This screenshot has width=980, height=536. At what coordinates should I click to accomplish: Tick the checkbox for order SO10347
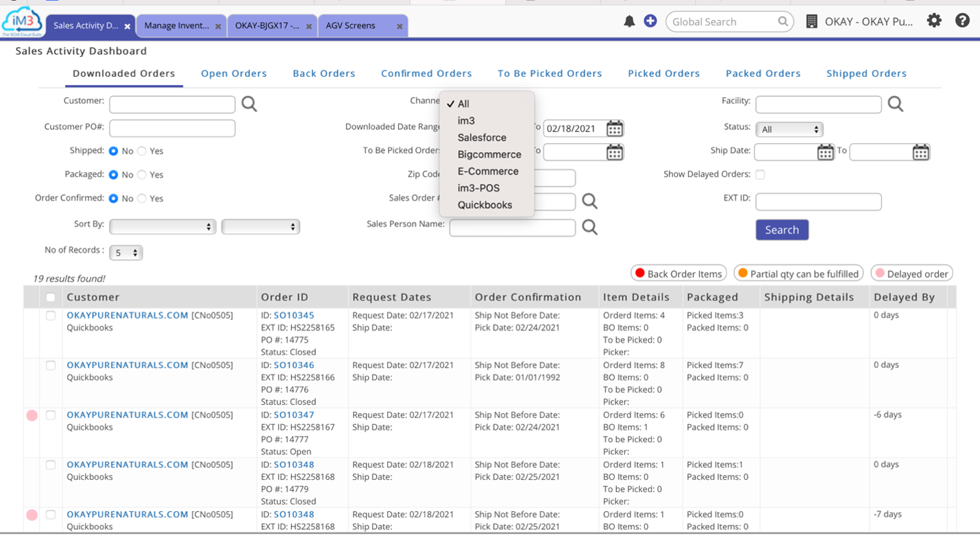(x=51, y=415)
